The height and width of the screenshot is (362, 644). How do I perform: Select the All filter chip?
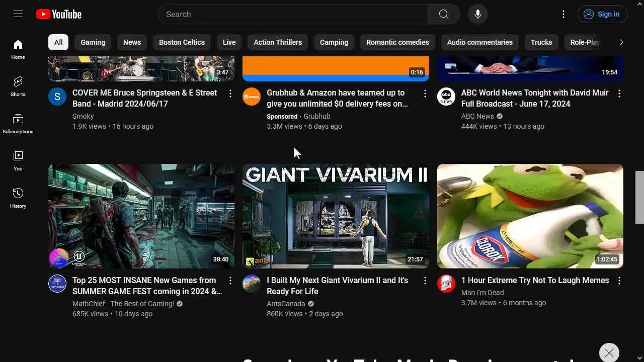(x=58, y=42)
